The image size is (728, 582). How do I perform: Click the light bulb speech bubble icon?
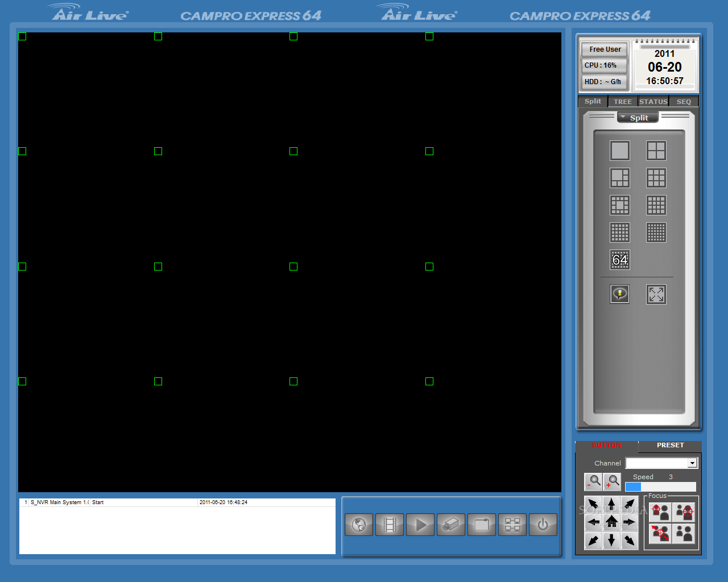pos(620,294)
